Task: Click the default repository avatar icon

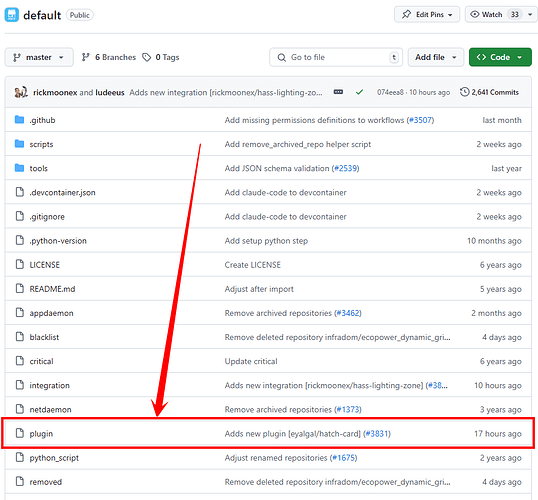Action: coord(12,15)
